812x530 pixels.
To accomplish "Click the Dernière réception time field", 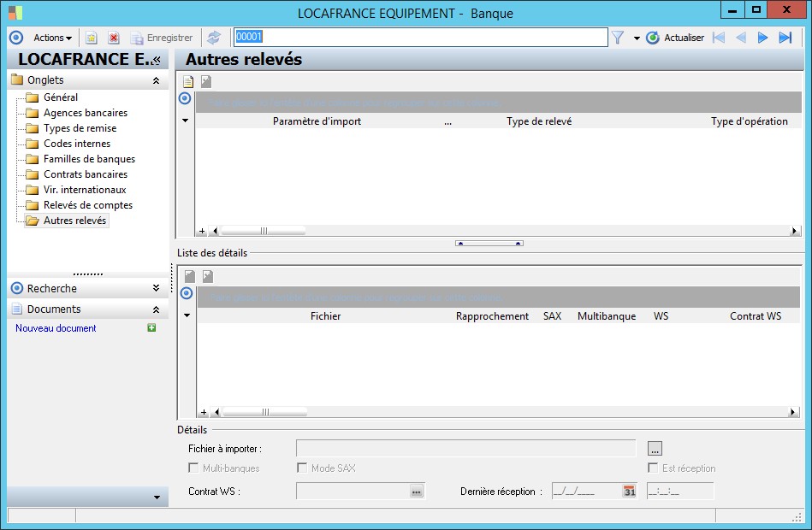I will (680, 492).
